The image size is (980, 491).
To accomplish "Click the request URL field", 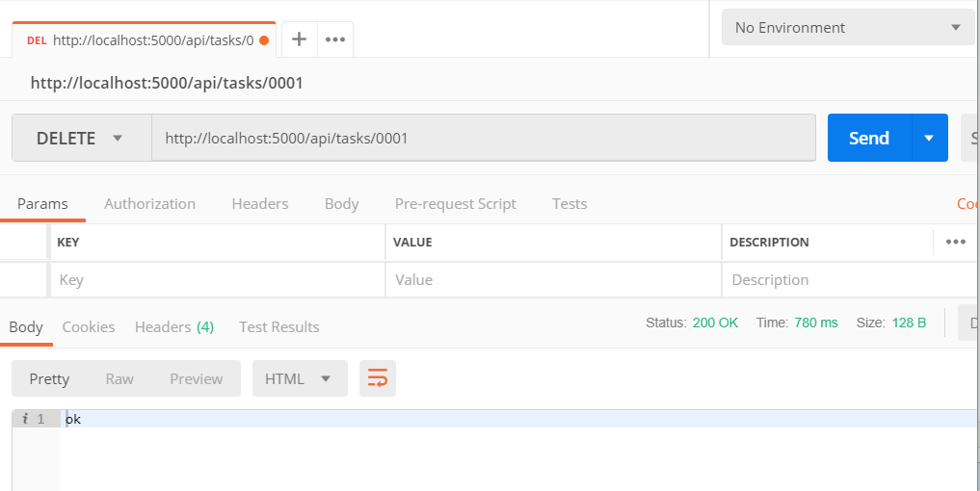I will (x=483, y=138).
